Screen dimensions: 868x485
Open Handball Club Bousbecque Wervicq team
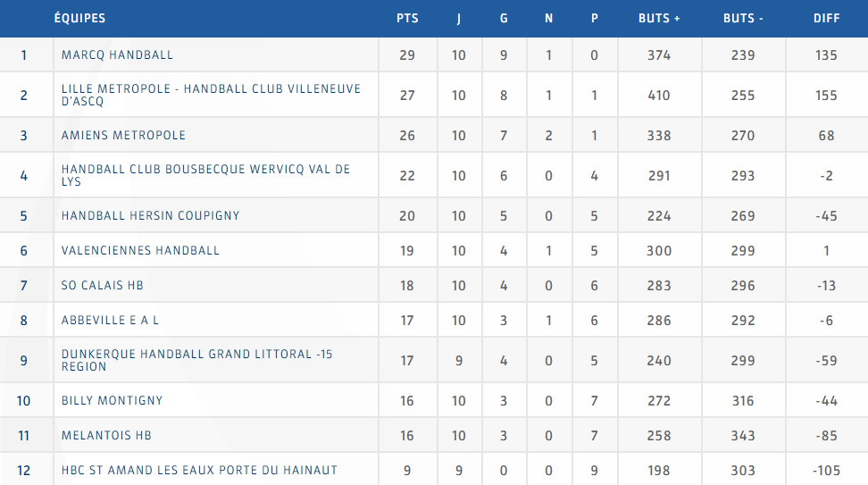click(x=206, y=175)
